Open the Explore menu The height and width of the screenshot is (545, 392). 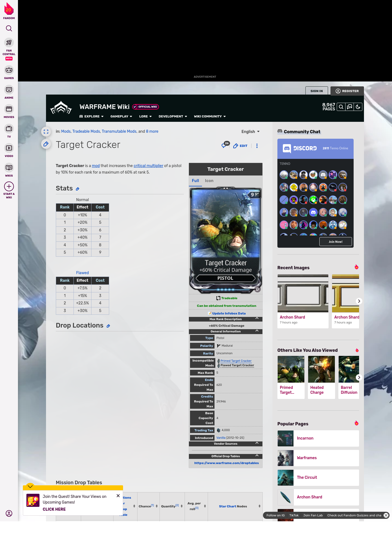91,116
